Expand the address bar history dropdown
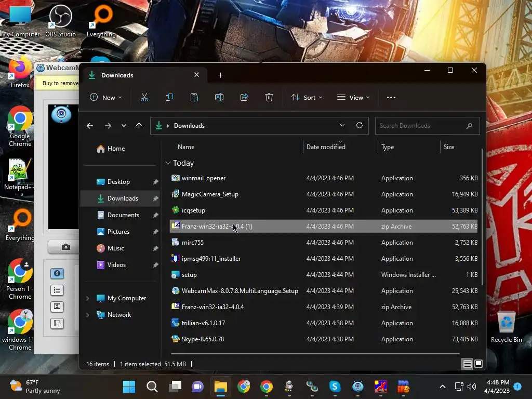The image size is (532, 399). click(342, 126)
